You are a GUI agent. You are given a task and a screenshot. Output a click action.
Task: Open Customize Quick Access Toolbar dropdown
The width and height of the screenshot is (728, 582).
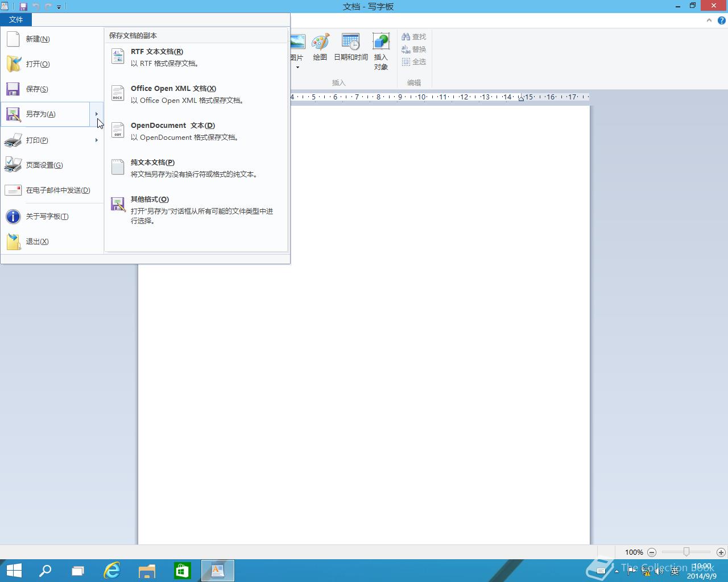(59, 7)
